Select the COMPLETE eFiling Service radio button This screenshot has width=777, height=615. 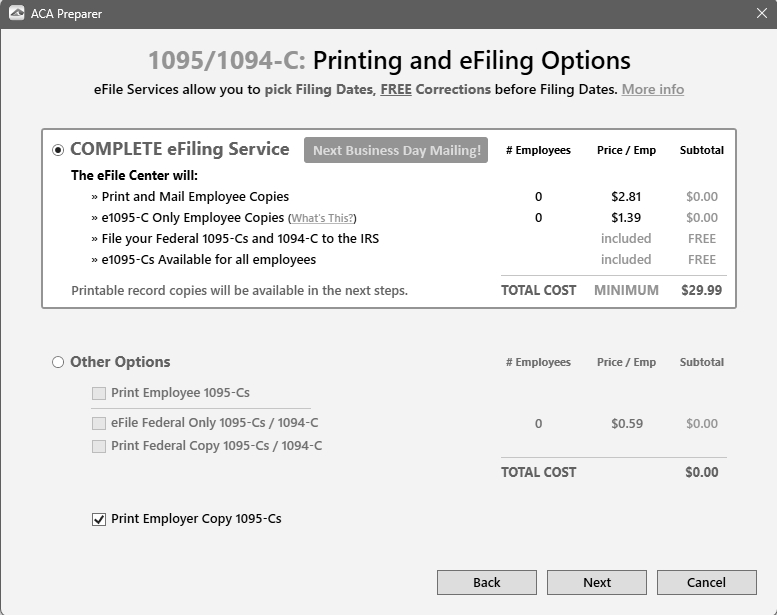58,150
